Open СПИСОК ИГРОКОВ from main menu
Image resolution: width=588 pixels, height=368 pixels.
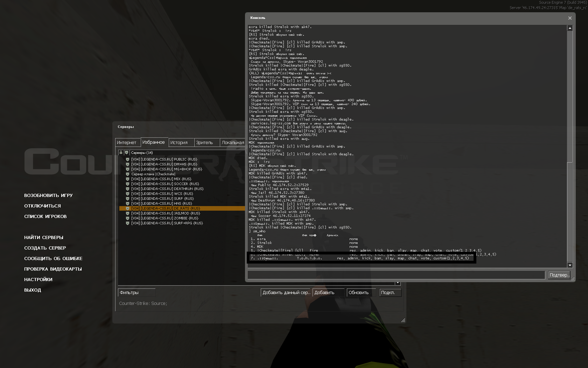pos(45,217)
